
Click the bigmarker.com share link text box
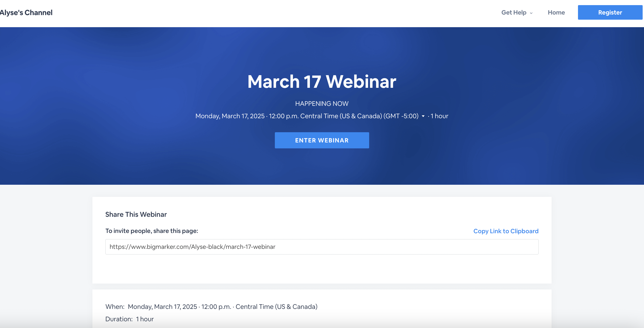322,247
